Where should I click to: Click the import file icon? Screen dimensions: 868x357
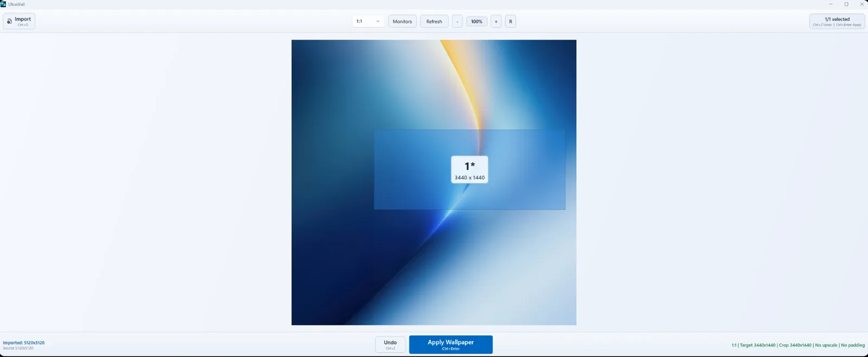(x=9, y=21)
